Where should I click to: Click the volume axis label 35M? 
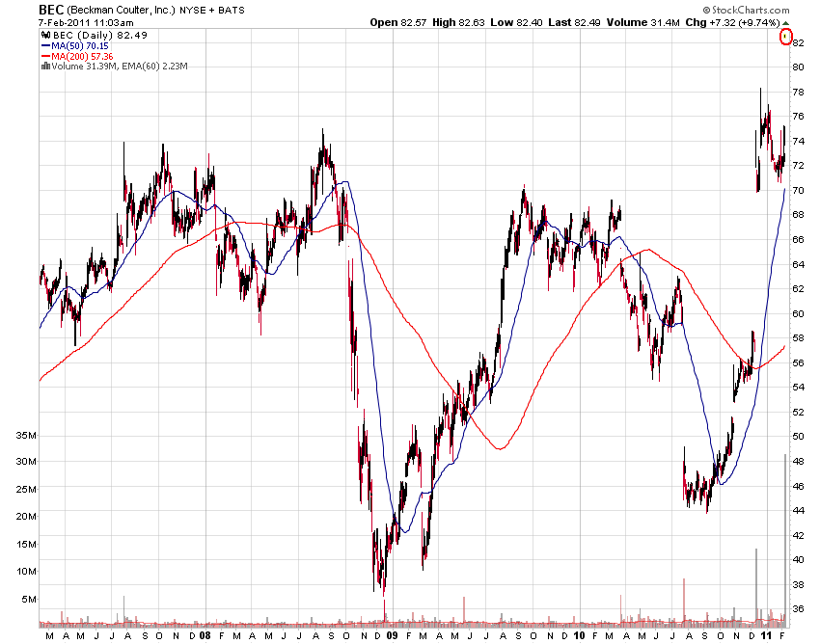pyautogui.click(x=26, y=436)
